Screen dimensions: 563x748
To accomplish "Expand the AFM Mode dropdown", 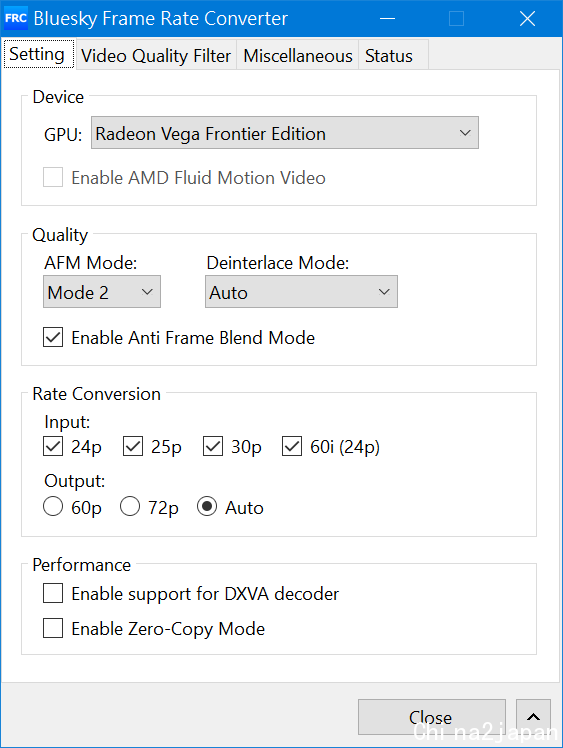I will [x=102, y=291].
